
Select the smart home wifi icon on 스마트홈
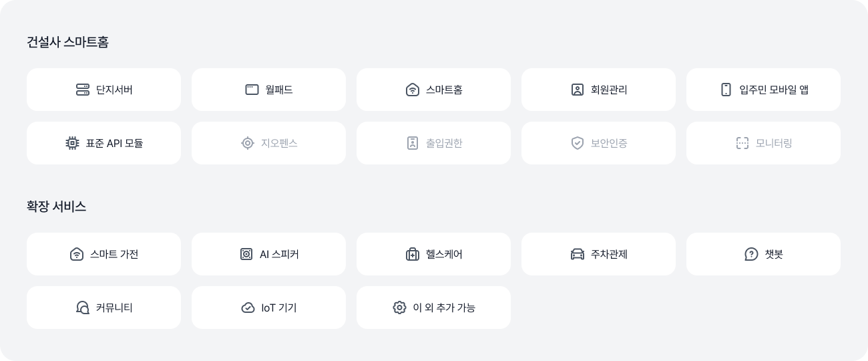click(x=413, y=90)
